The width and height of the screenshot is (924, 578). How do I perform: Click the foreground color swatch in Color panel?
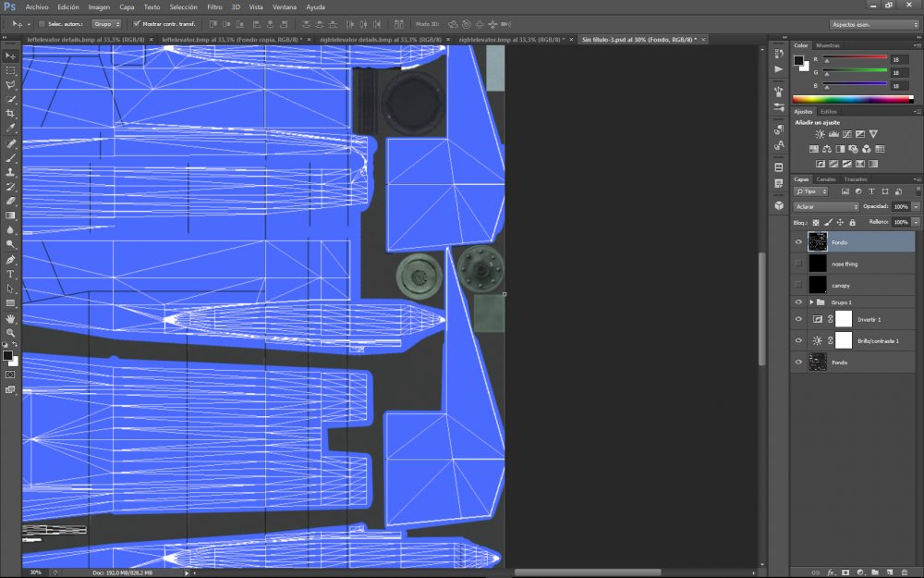(x=798, y=60)
